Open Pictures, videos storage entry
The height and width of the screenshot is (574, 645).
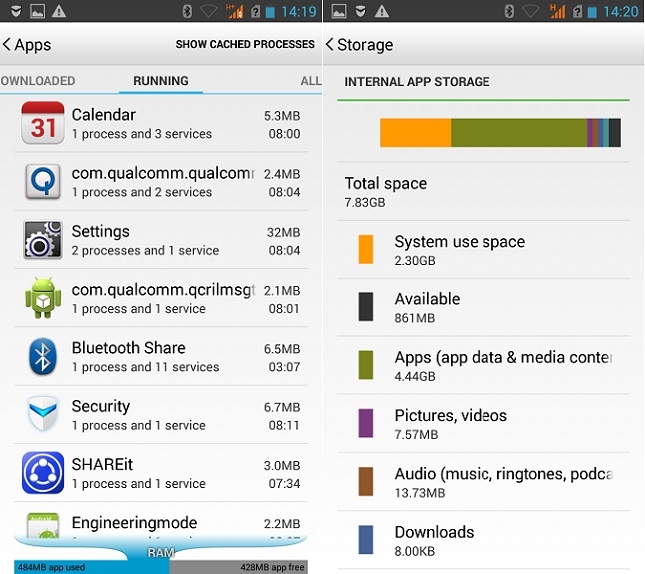tap(483, 423)
